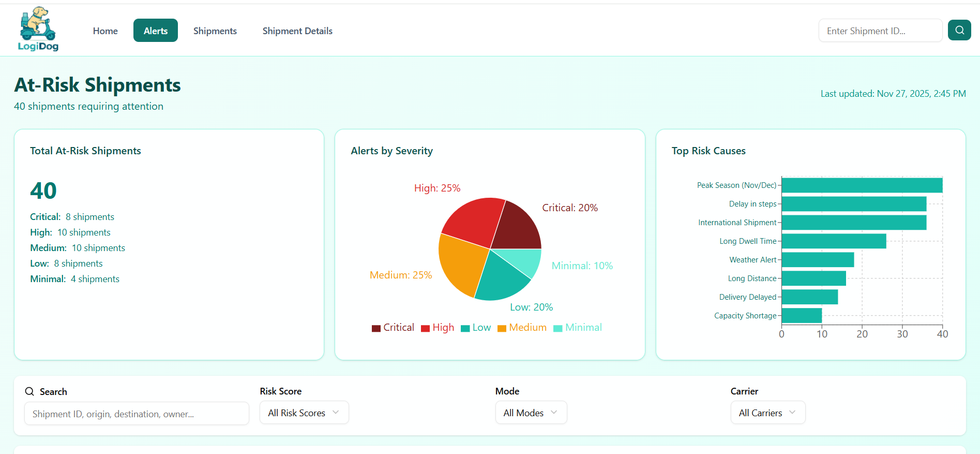Click the Delay in steps bar
Screen dimensions: 980x454
click(854, 204)
